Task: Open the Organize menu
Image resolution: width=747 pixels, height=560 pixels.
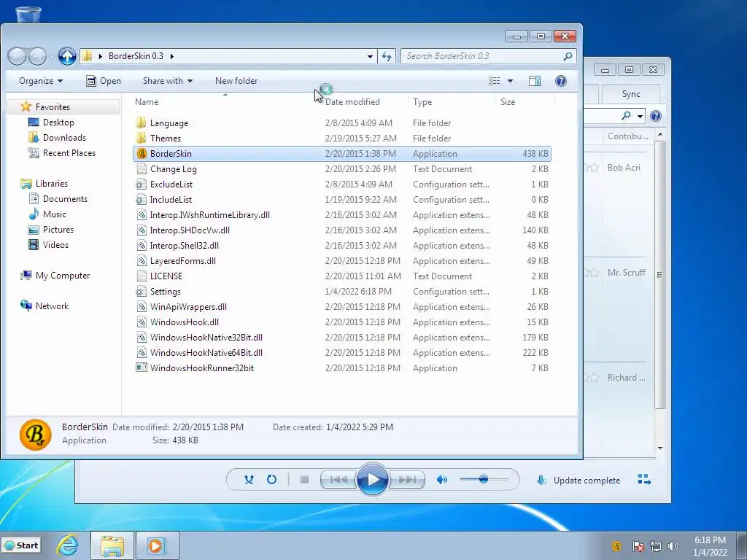Action: [41, 81]
